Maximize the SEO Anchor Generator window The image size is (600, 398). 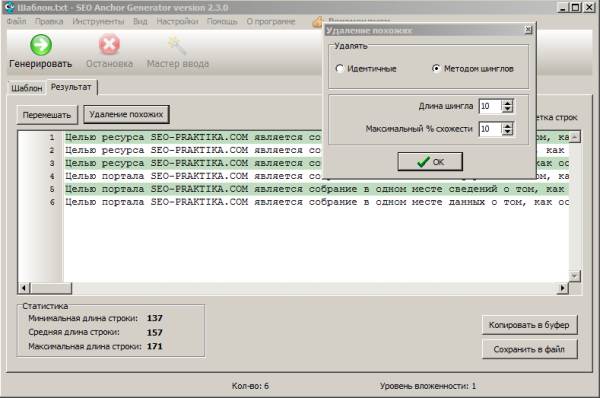click(575, 7)
